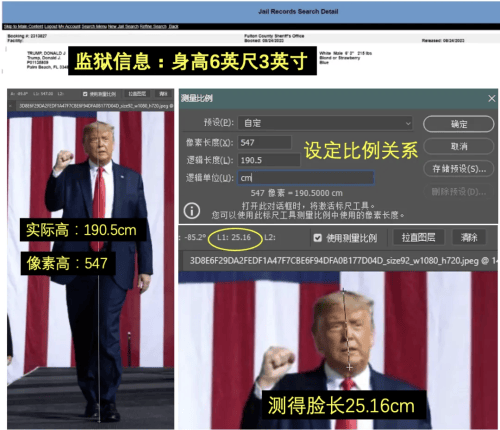Screen dimensions: 500x430
Task: Click the 逻辑单位 input containing cm
Action: click(306, 178)
